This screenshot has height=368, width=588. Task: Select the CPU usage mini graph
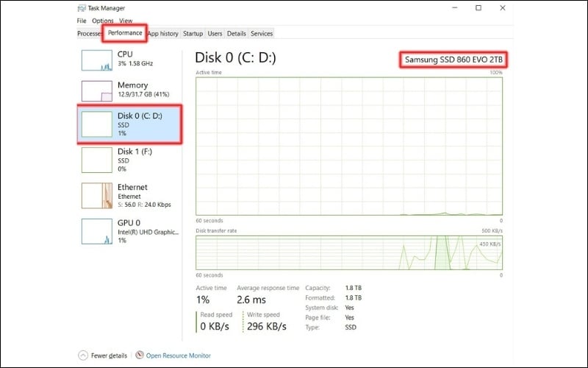coord(97,60)
